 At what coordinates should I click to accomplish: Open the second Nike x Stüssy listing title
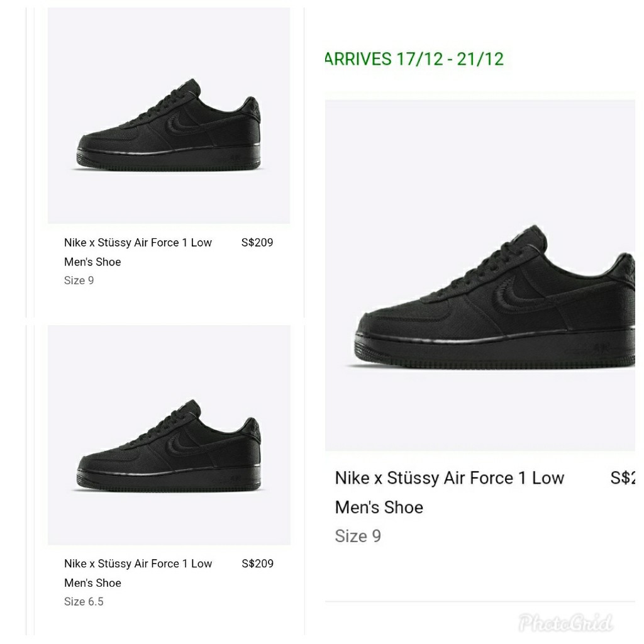coord(138,563)
